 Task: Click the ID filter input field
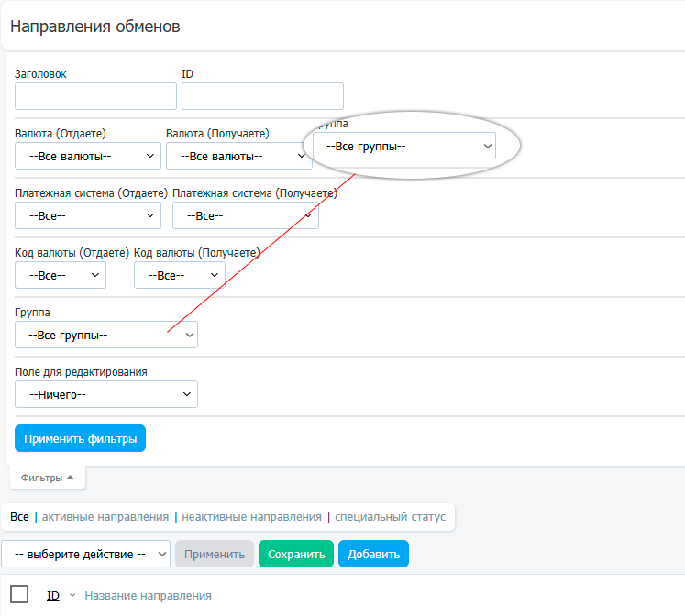pyautogui.click(x=262, y=96)
